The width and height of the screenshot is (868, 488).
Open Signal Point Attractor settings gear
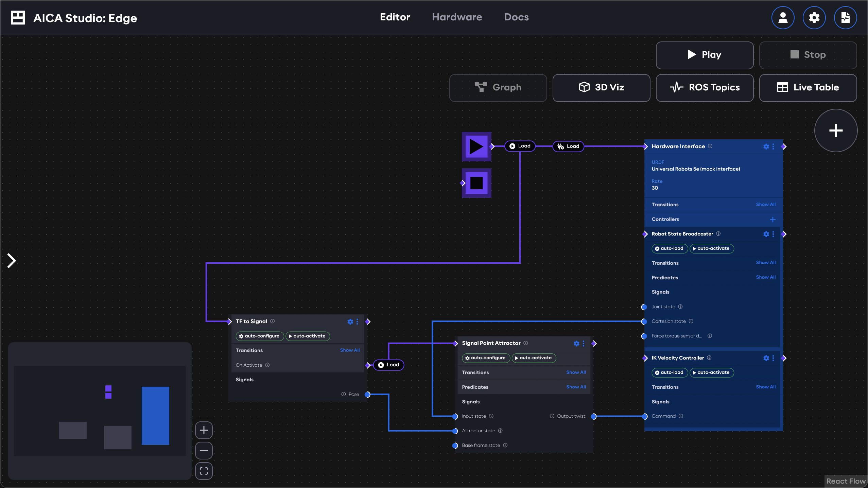576,344
